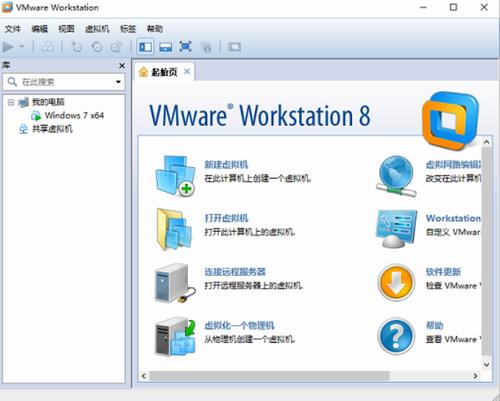
Task: Click the 虚拟化一个物理机 link
Action: (239, 326)
